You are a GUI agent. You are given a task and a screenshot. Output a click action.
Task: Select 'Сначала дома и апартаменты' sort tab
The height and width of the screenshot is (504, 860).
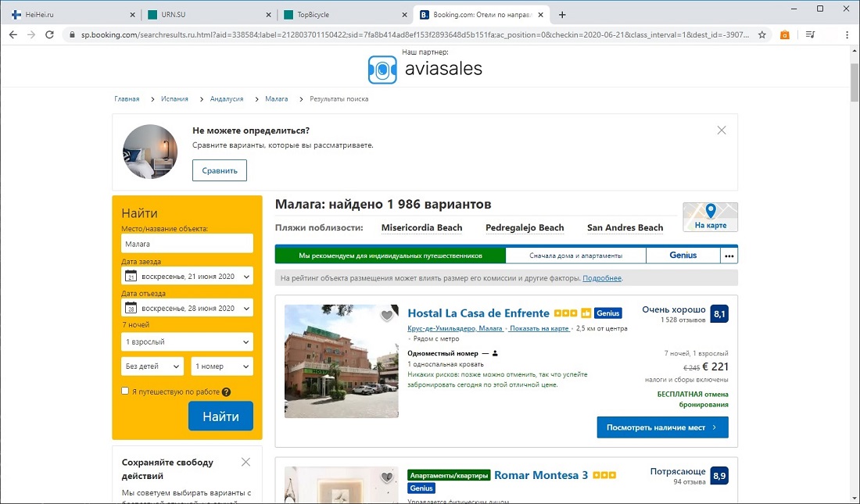pos(576,256)
